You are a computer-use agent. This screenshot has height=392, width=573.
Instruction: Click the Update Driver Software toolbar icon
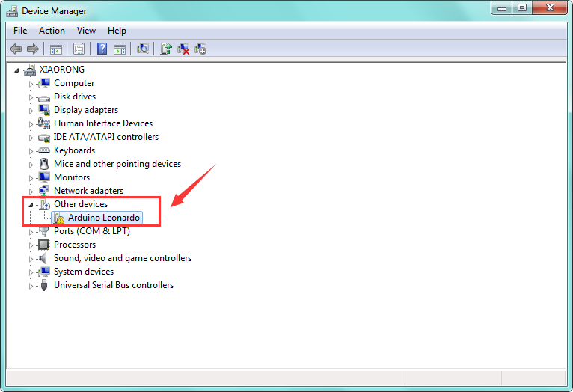(x=166, y=49)
